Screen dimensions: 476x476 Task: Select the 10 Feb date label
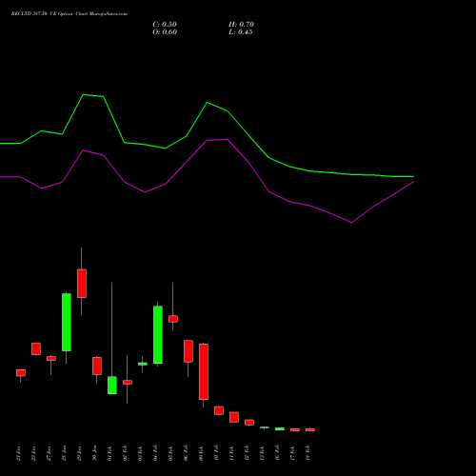216,453
